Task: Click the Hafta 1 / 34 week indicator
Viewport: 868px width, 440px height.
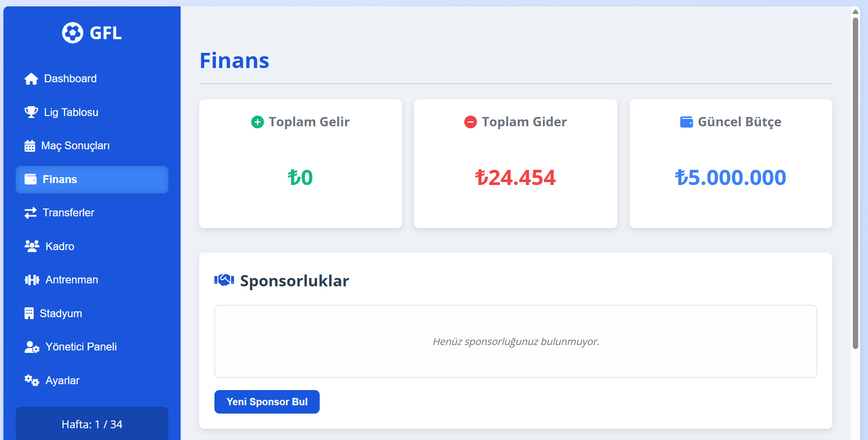Action: pyautogui.click(x=92, y=424)
